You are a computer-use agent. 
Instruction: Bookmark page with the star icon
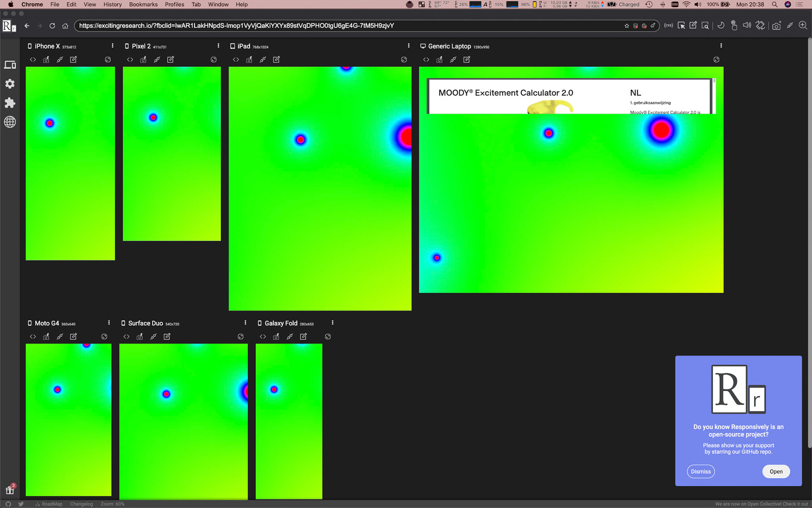(x=627, y=26)
